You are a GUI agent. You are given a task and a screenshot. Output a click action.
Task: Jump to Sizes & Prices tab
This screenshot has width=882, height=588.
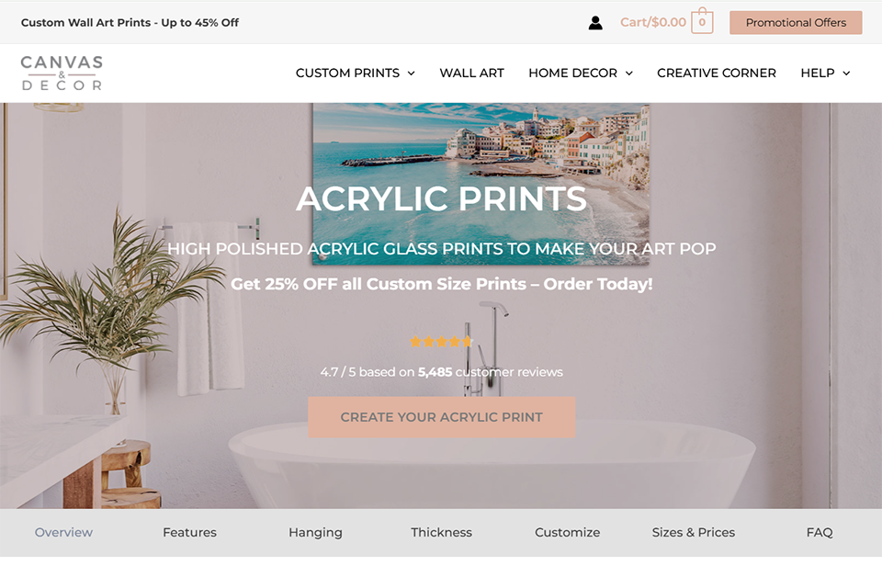pyautogui.click(x=694, y=532)
